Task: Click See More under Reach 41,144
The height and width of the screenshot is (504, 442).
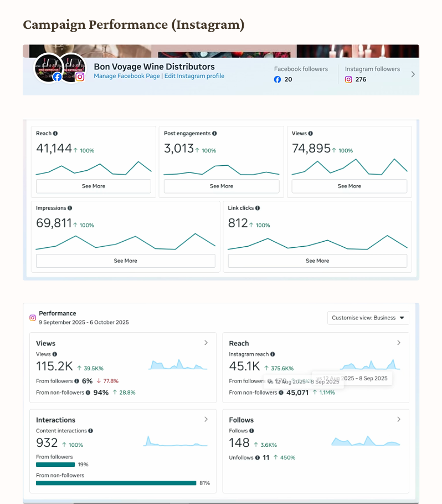Action: [x=94, y=186]
